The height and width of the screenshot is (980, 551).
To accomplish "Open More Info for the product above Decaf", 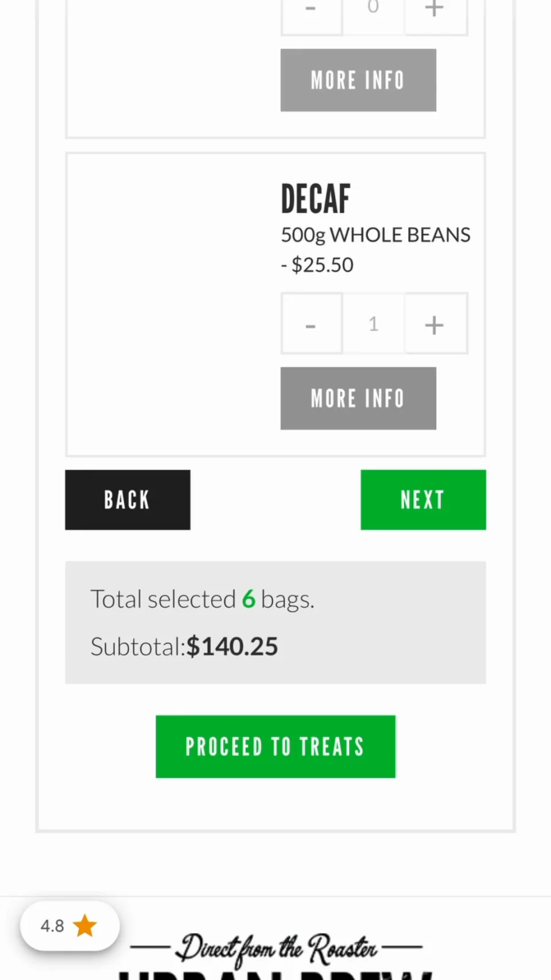I will point(358,80).
